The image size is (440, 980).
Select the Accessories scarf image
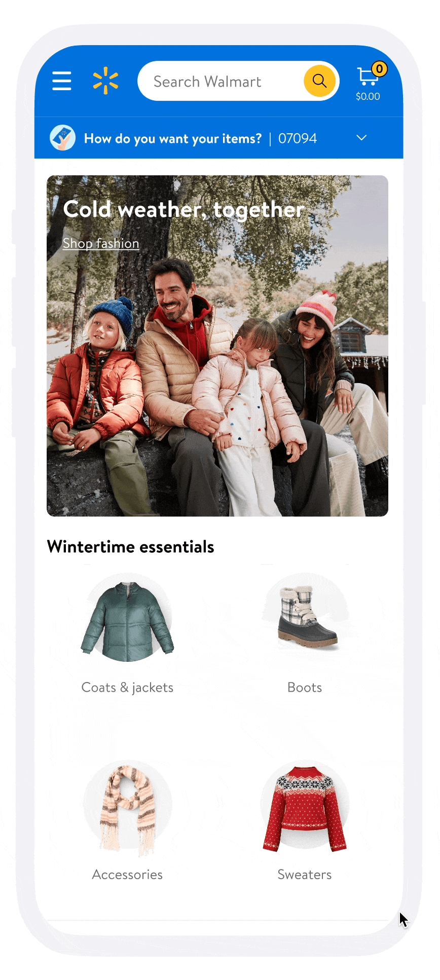click(x=127, y=807)
